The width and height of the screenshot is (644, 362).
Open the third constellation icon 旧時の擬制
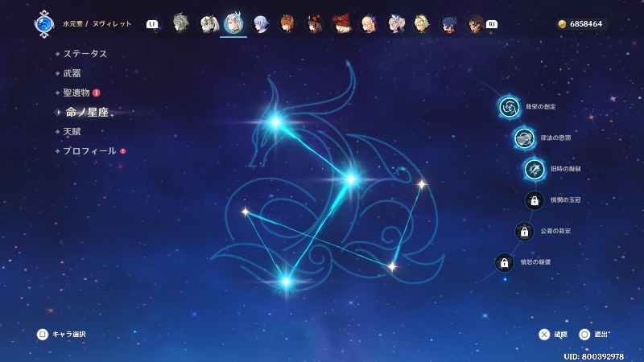535,169
